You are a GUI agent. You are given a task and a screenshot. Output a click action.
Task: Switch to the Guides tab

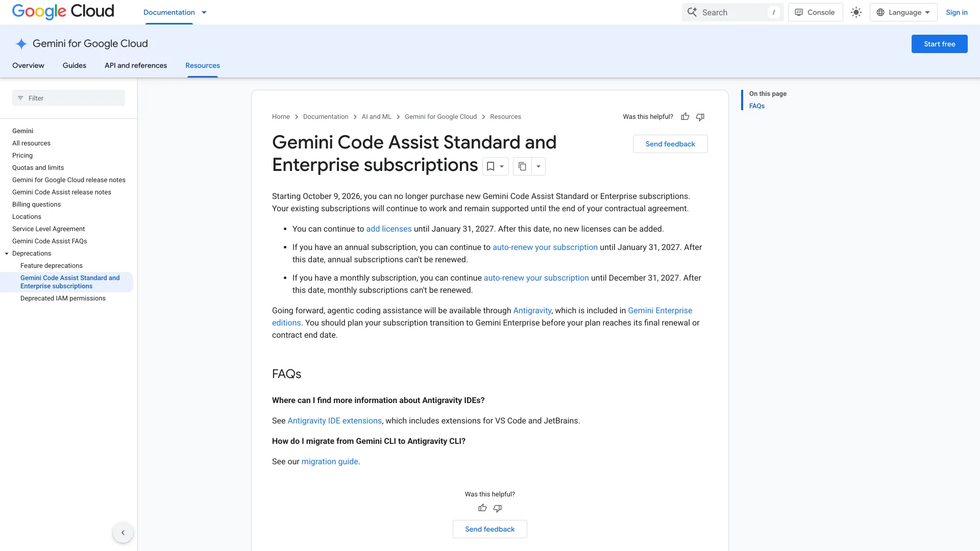75,65
